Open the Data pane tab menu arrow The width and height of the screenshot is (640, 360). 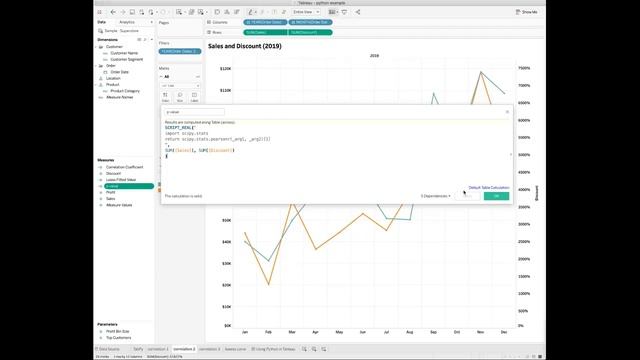point(151,22)
